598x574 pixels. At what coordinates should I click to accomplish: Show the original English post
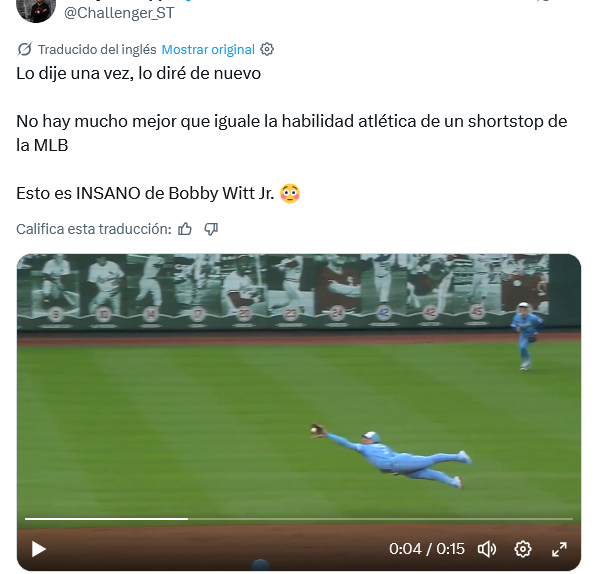tap(208, 50)
